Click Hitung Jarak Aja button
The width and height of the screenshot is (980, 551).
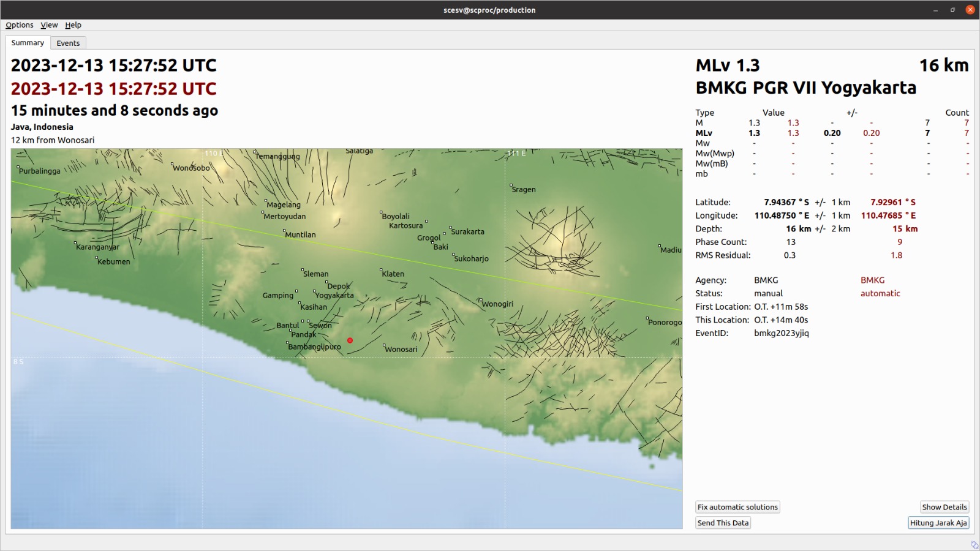(938, 523)
